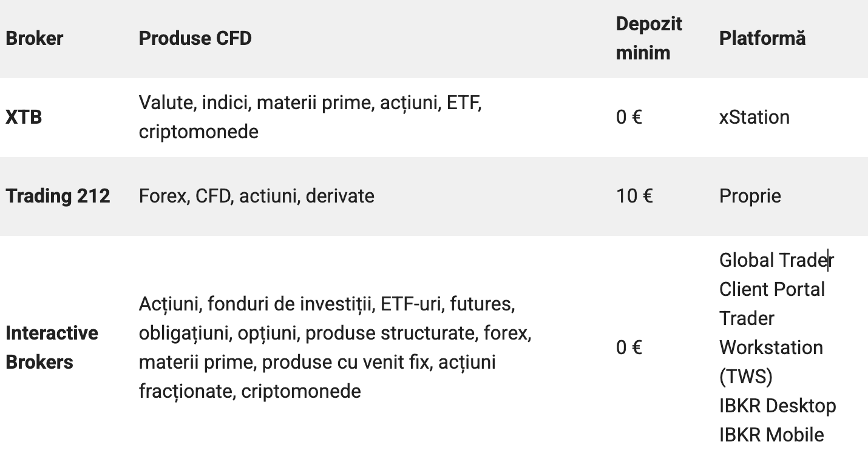
Task: Click the IBKR Mobile platform text
Action: pyautogui.click(x=771, y=435)
